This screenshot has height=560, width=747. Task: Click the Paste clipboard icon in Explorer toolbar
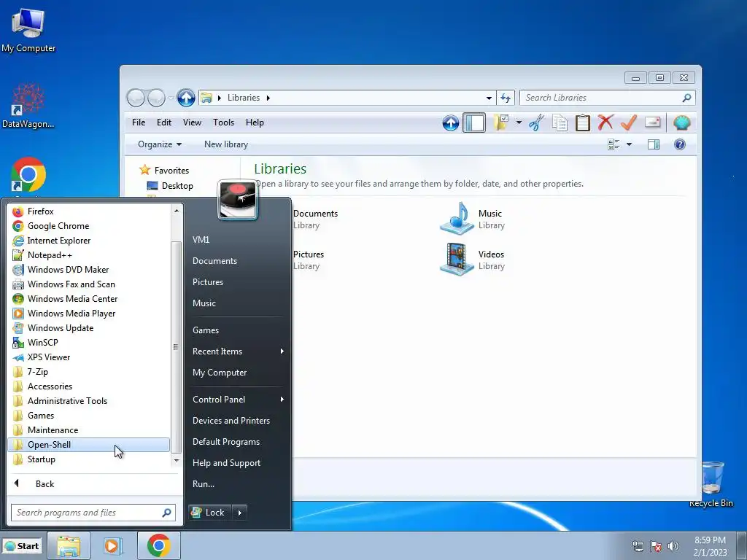[x=583, y=122]
